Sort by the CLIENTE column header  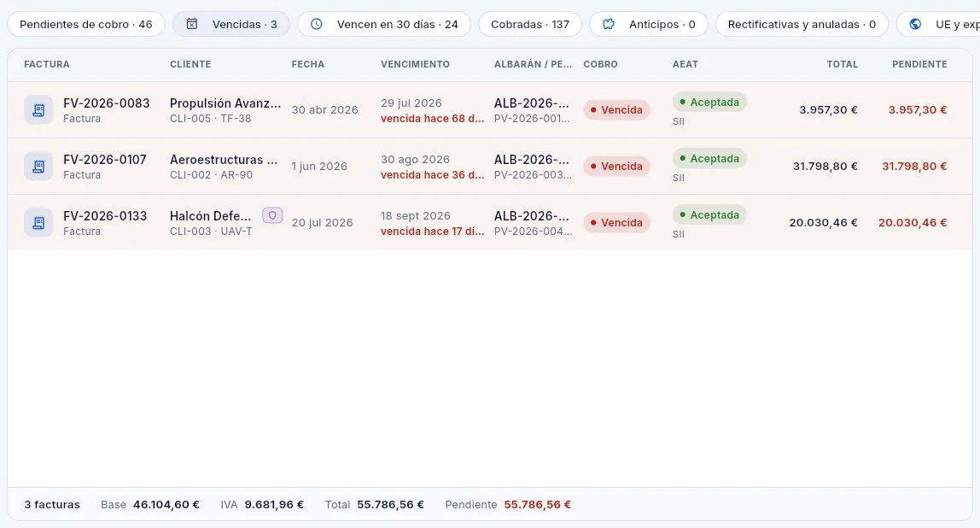(190, 64)
